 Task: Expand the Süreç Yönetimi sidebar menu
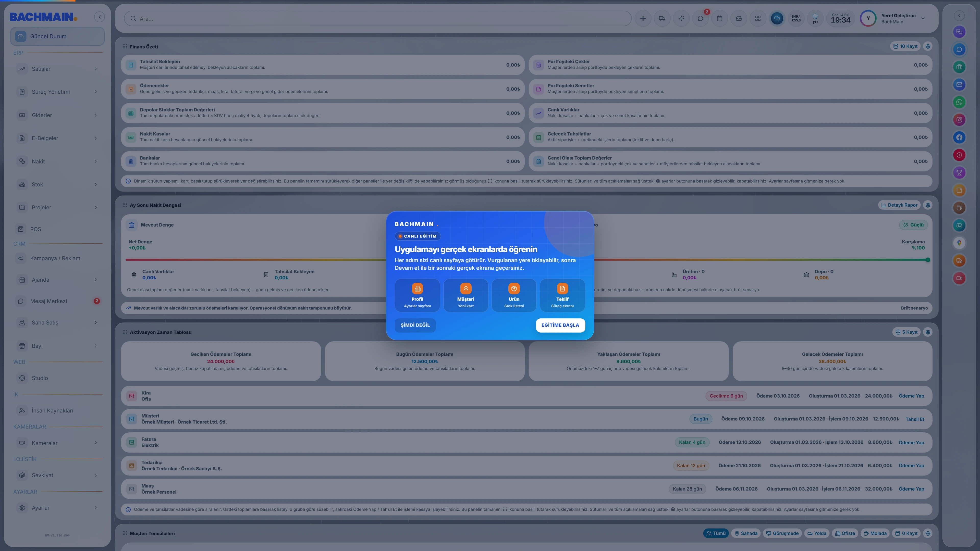pyautogui.click(x=57, y=92)
